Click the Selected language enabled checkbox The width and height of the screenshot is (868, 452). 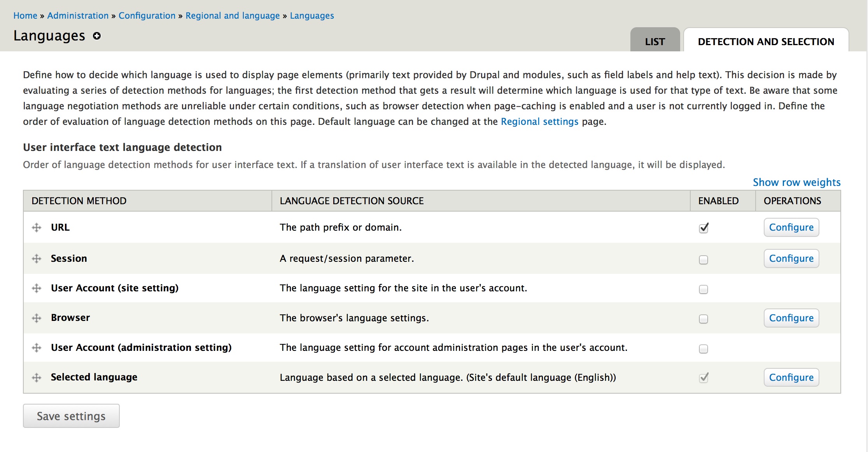[x=703, y=378]
